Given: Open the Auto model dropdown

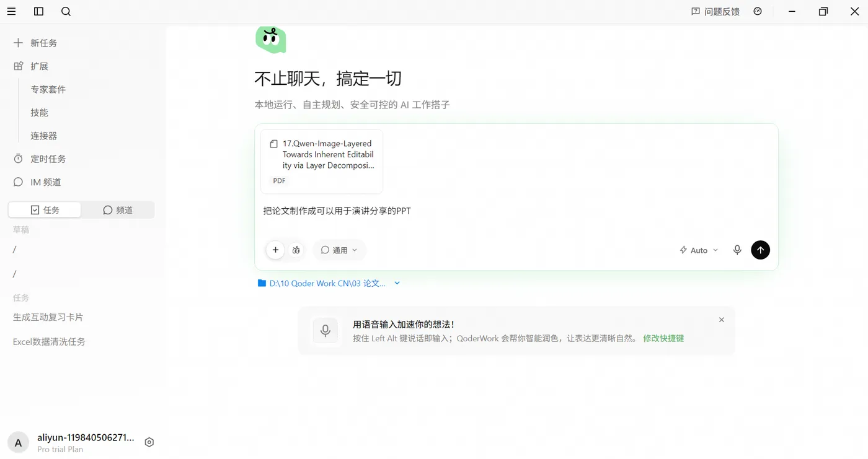Looking at the screenshot, I should click(699, 250).
